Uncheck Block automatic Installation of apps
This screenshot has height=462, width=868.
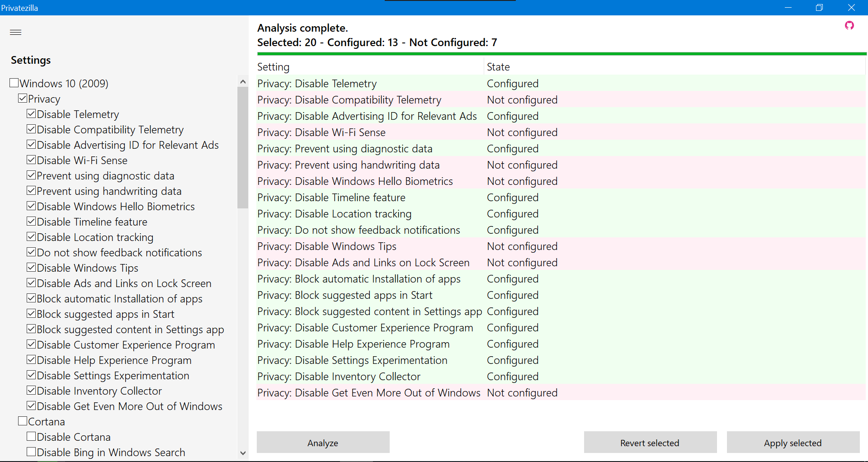point(31,298)
